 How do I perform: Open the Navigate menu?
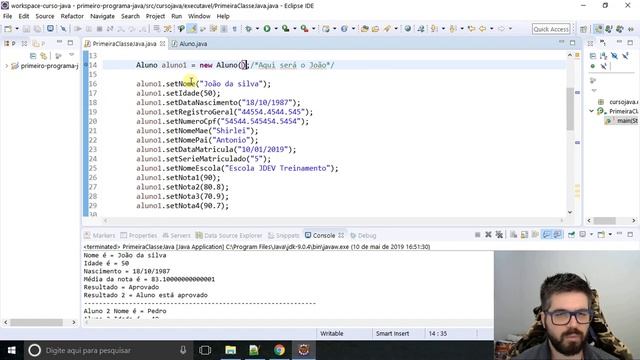click(102, 16)
